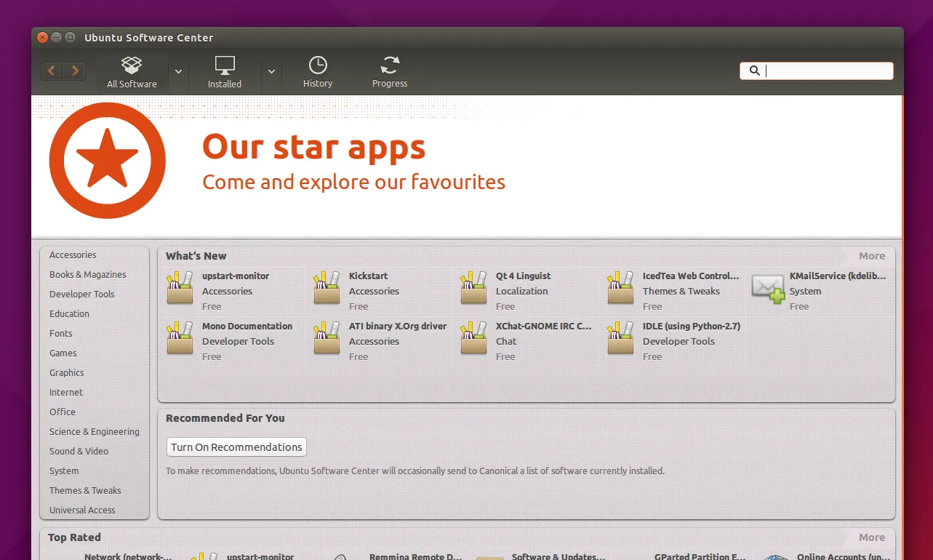
Task: Expand the All Software dropdown arrow
Action: (x=179, y=71)
